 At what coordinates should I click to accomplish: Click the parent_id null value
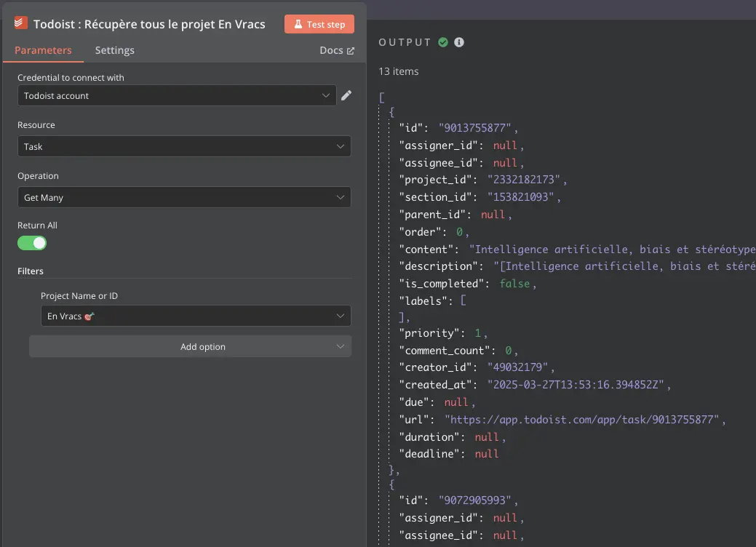coord(493,215)
